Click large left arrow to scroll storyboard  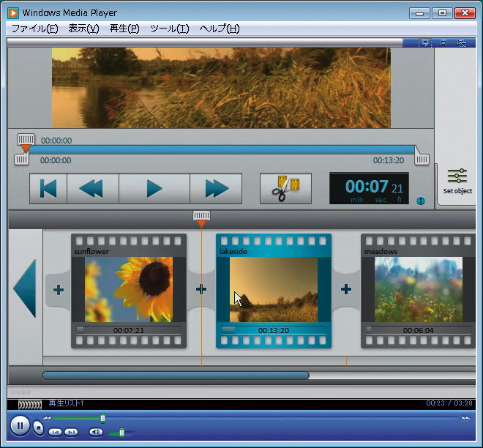click(x=25, y=288)
